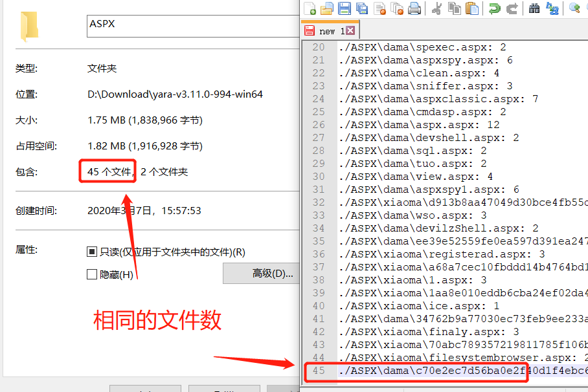Click the Redo arrow icon
The image size is (588, 392).
512,8
